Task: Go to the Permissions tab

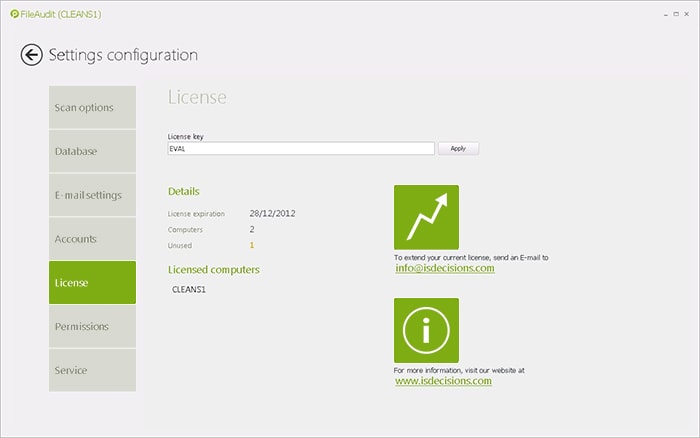Action: point(92,326)
